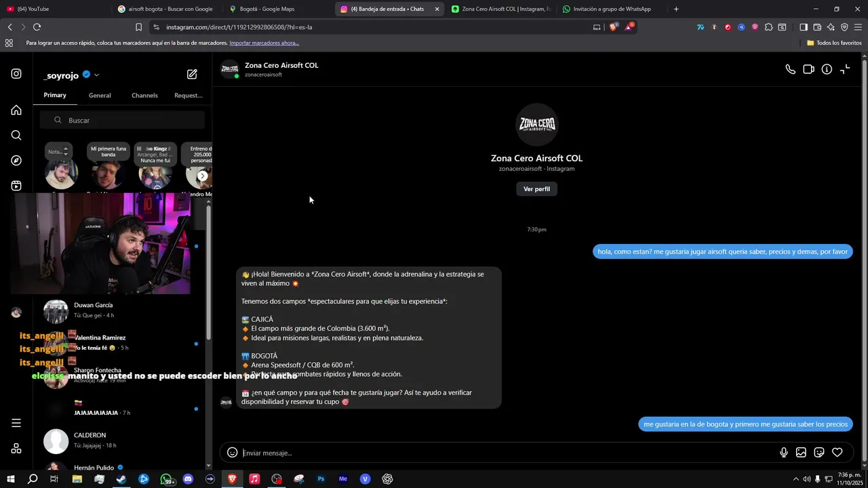Go back to the previous page
The height and width of the screenshot is (488, 868).
(x=9, y=27)
